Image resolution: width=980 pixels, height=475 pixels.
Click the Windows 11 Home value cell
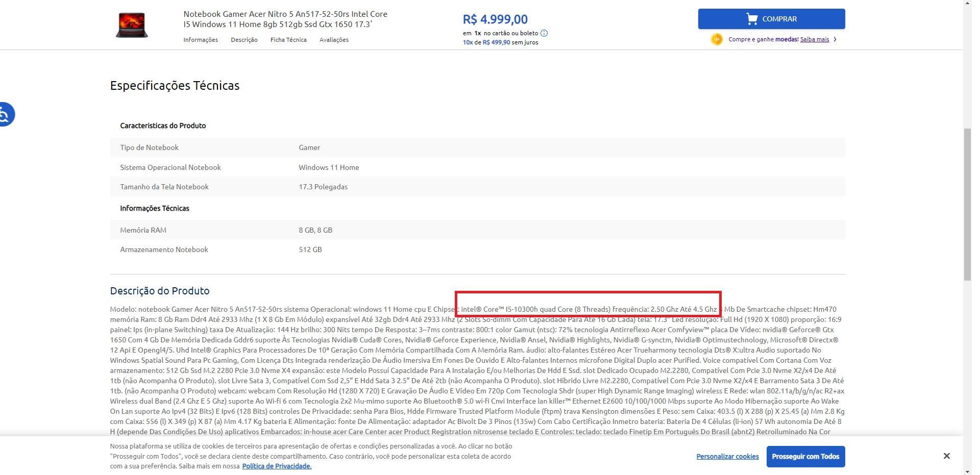click(329, 167)
